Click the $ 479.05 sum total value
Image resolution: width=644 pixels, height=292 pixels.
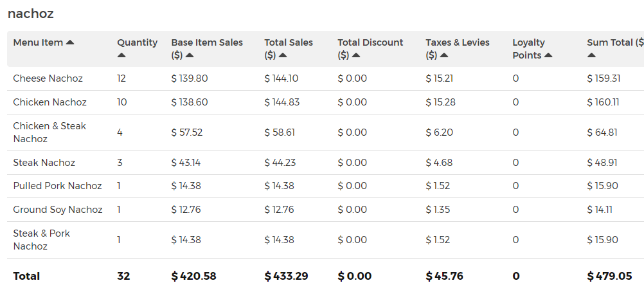(x=609, y=276)
